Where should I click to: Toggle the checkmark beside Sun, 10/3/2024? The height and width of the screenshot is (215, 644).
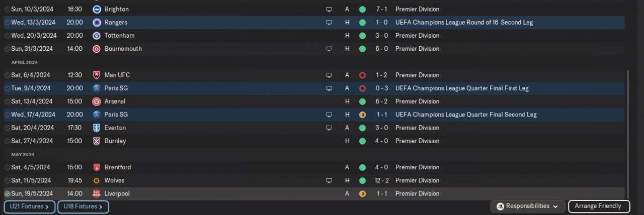pos(7,10)
